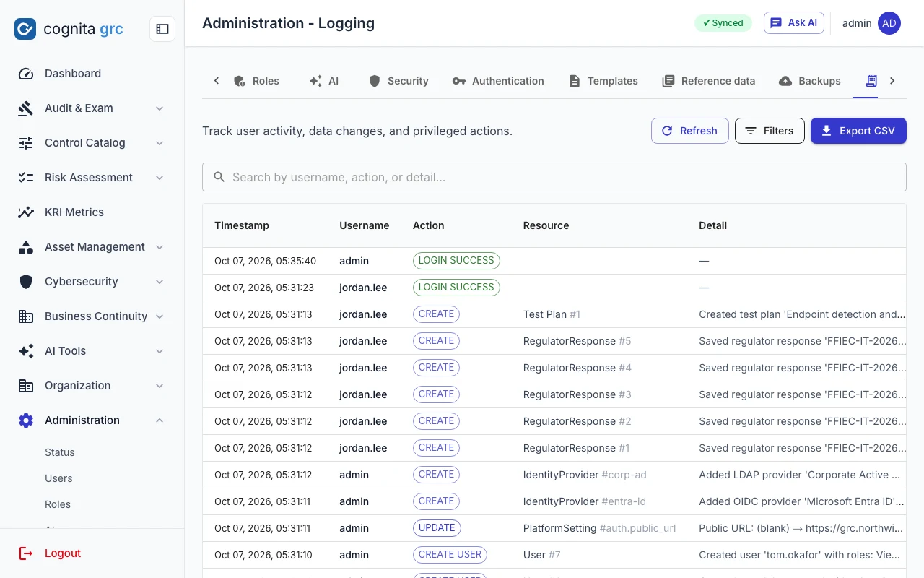The height and width of the screenshot is (578, 924).
Task: Click the Asset Management shapes icon
Action: [x=26, y=247]
